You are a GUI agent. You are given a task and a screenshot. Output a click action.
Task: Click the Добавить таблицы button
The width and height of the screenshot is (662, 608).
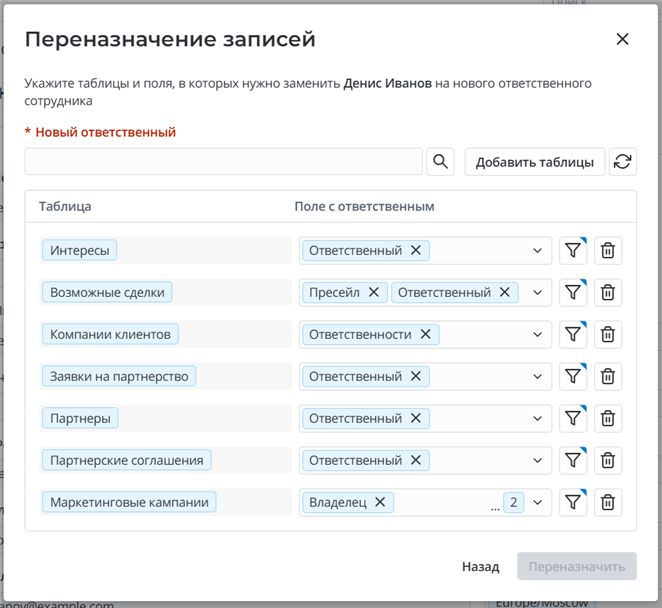click(x=535, y=162)
